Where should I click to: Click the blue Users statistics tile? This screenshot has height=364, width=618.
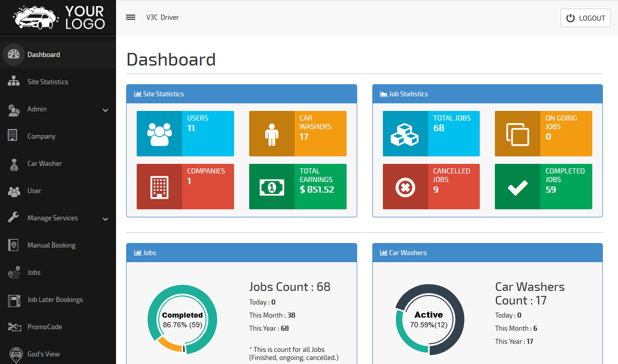[x=185, y=134]
